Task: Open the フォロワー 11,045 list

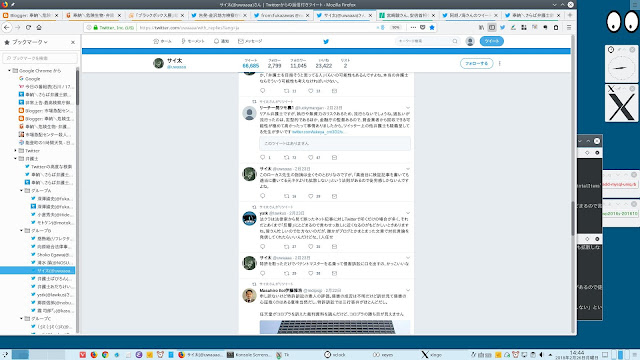Action: (298, 63)
